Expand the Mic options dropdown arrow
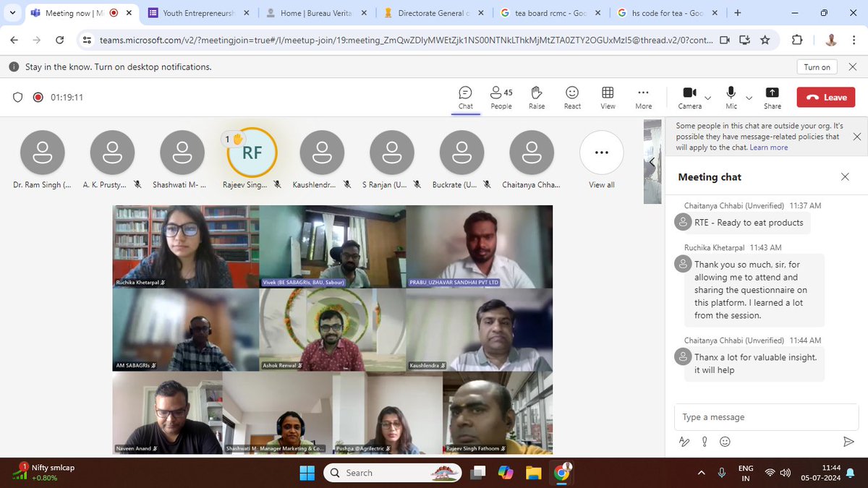The width and height of the screenshot is (868, 488). [749, 98]
